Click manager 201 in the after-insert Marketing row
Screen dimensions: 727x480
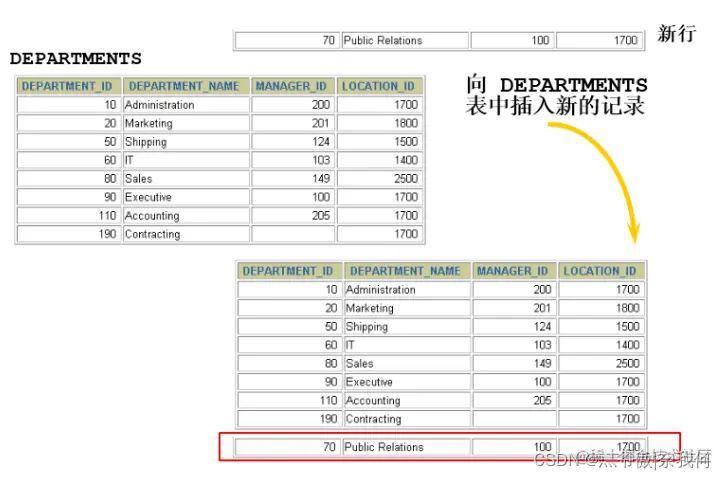pyautogui.click(x=542, y=308)
